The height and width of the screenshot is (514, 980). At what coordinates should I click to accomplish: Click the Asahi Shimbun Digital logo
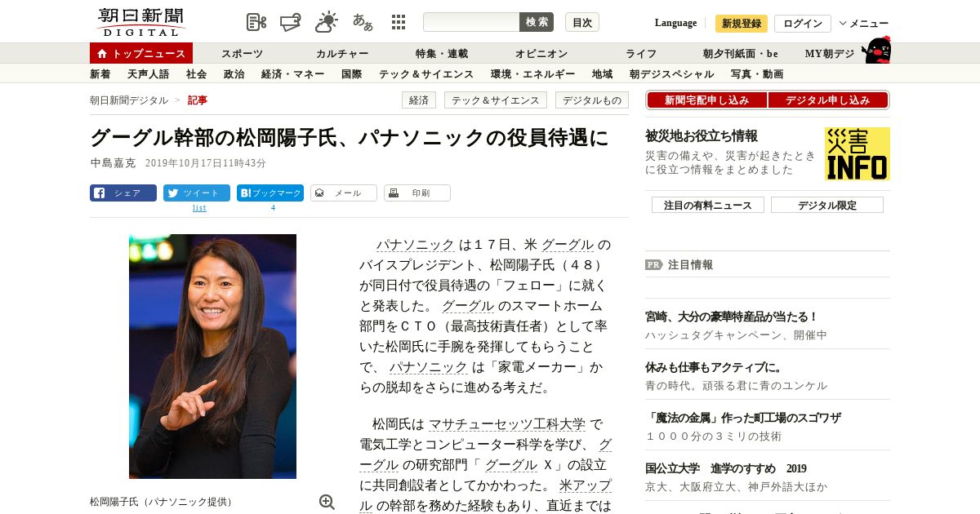click(x=140, y=22)
